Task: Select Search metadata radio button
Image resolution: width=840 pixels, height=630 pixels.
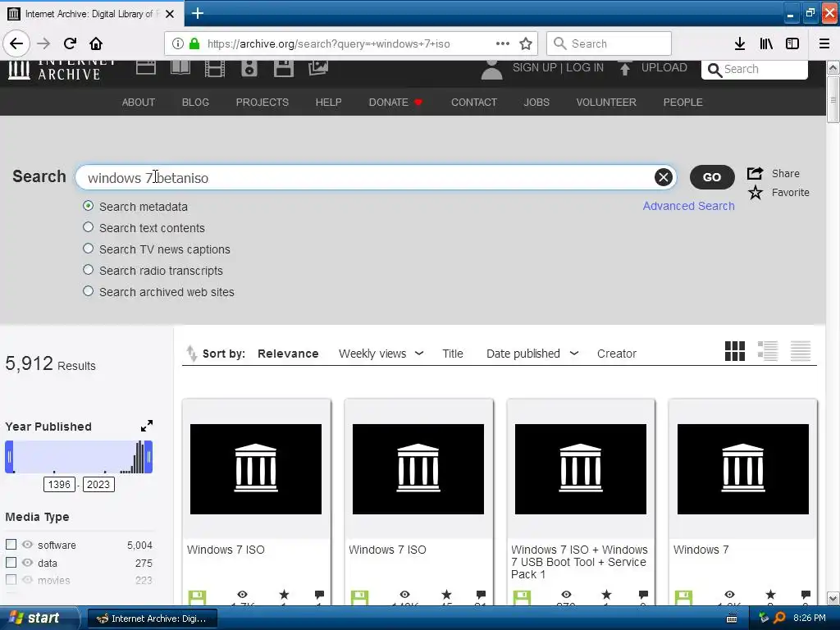Action: click(x=89, y=206)
